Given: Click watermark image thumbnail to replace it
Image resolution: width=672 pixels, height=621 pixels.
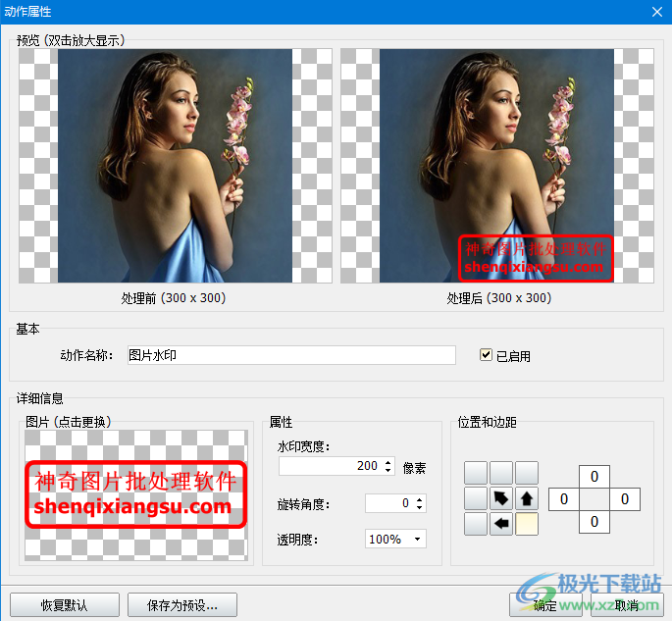Looking at the screenshot, I should point(136,495).
